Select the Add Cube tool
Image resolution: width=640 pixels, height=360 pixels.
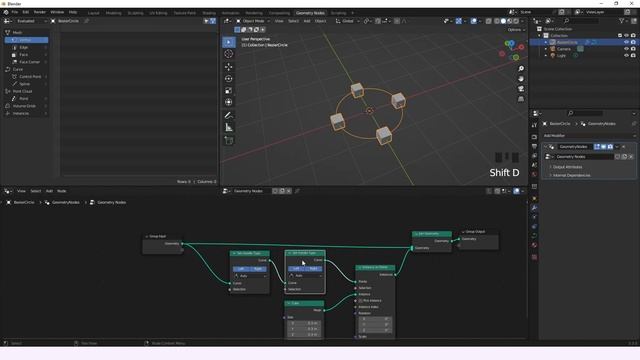click(229, 141)
